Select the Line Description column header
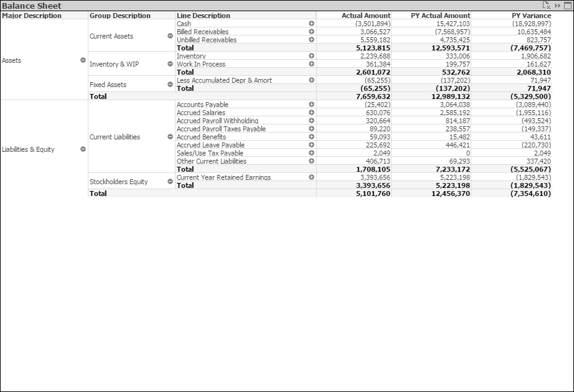Image resolution: width=574 pixels, height=392 pixels. (x=204, y=16)
